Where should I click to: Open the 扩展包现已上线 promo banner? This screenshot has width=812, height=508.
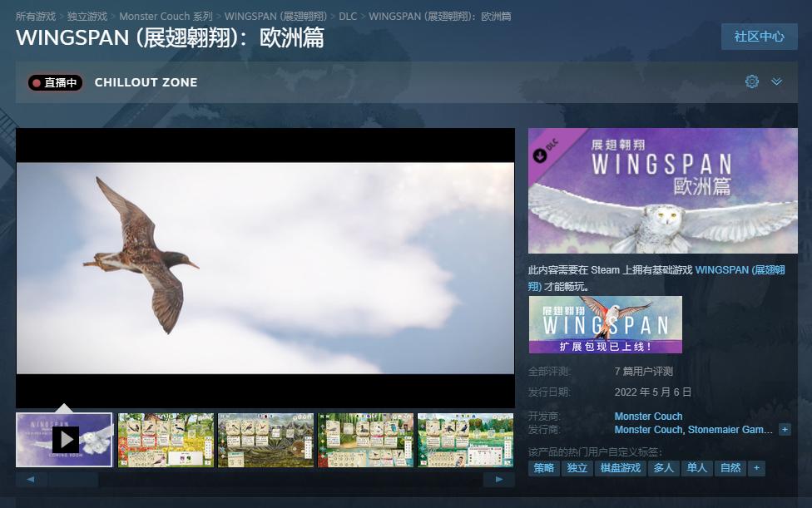606,324
